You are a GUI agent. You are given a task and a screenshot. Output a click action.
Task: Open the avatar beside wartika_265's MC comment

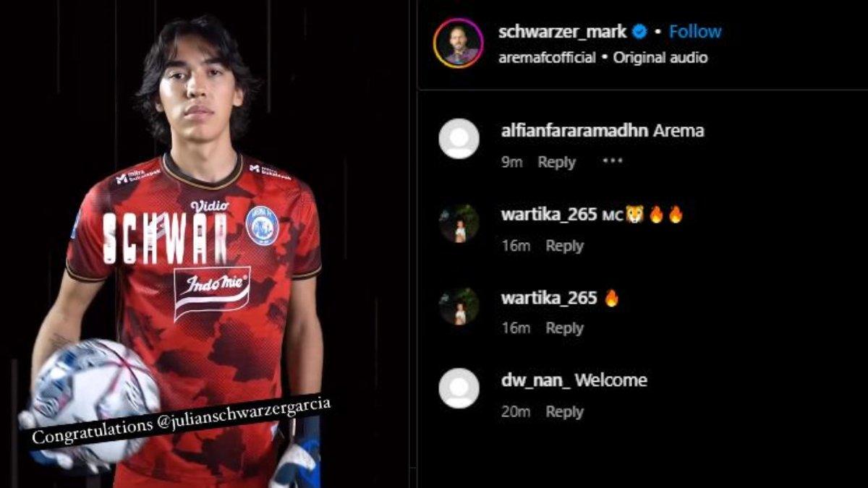(x=459, y=223)
